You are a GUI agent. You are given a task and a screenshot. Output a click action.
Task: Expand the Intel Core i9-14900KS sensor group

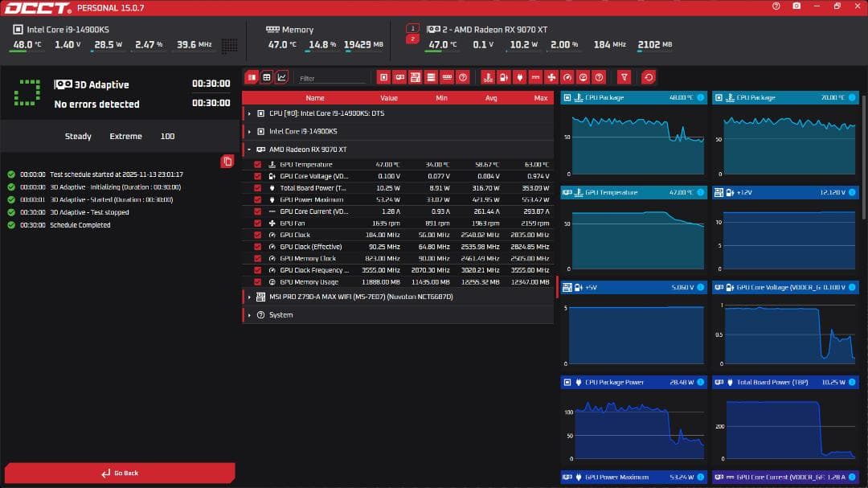pyautogui.click(x=250, y=131)
